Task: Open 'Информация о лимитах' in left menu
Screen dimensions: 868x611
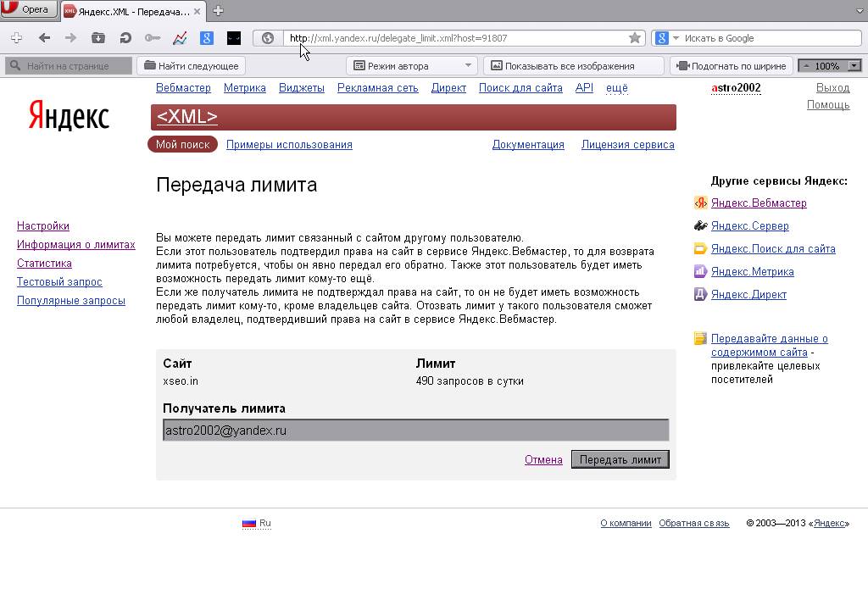Action: click(x=75, y=245)
